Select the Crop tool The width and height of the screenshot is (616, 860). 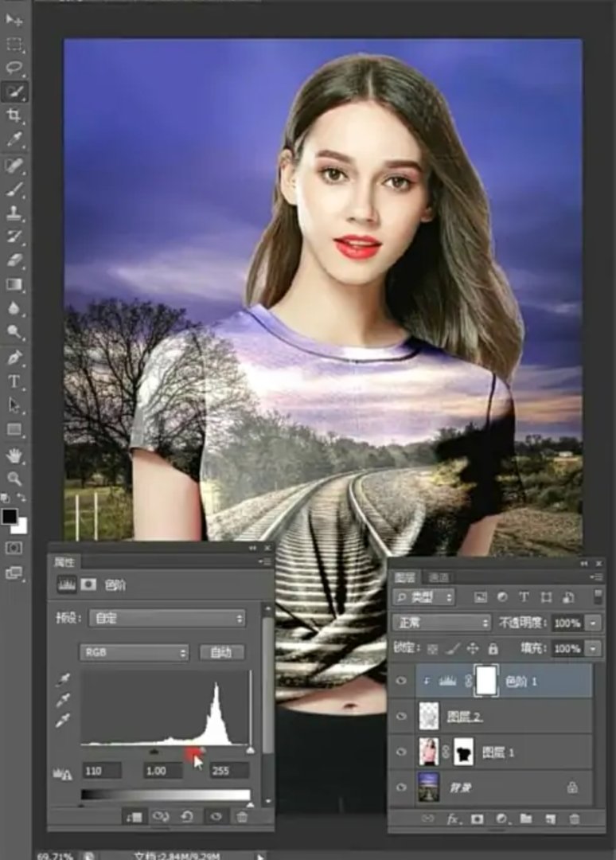(14, 116)
